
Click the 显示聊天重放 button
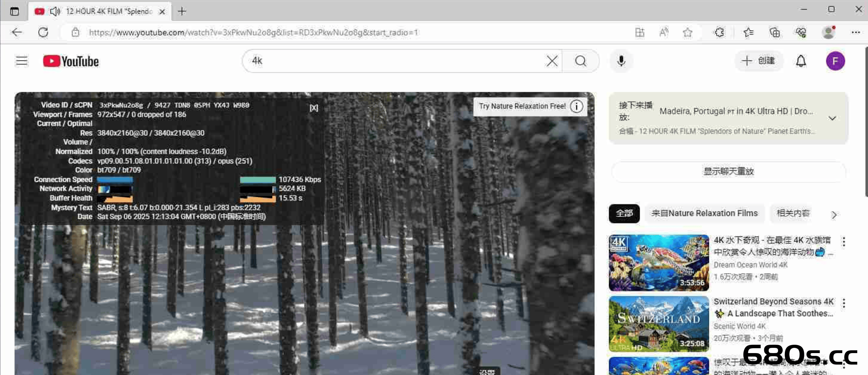pos(728,171)
